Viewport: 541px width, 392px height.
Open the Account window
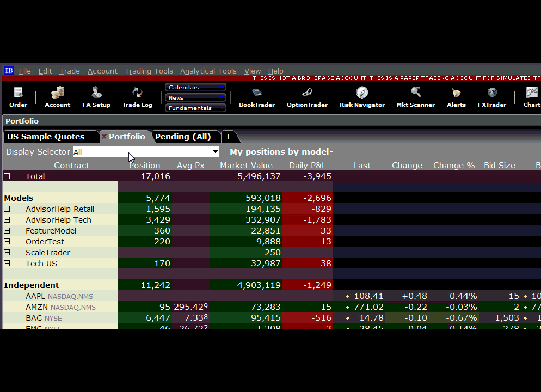point(57,96)
